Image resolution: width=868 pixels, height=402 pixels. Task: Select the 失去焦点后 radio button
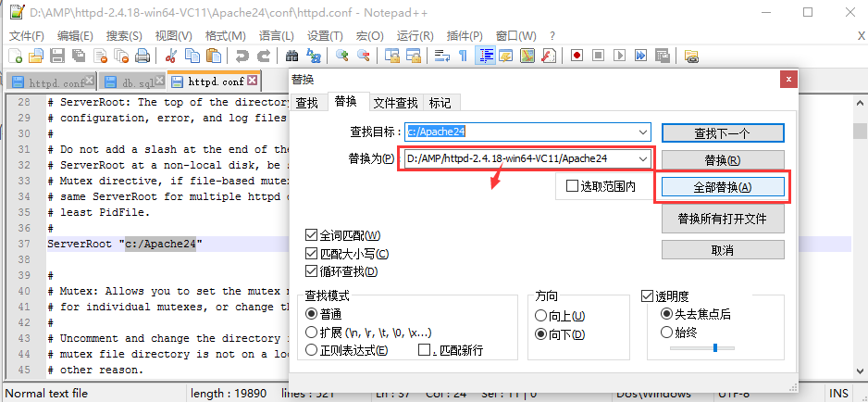[x=666, y=314]
